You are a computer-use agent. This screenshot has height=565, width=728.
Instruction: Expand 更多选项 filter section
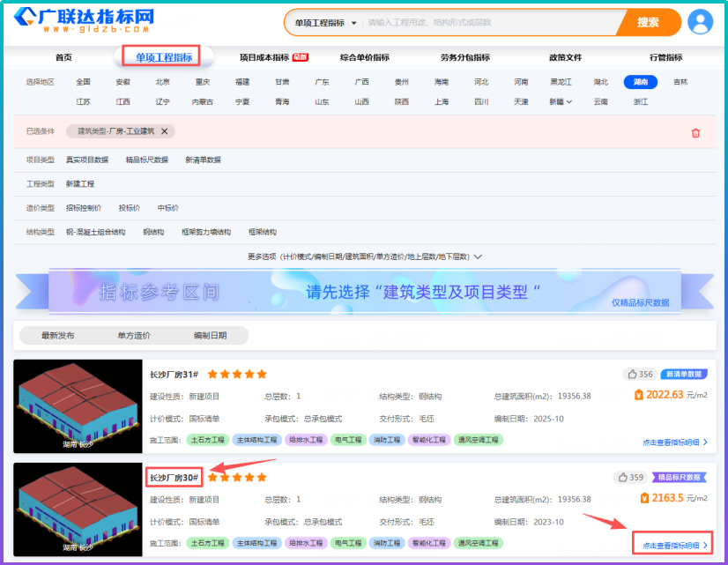(365, 256)
